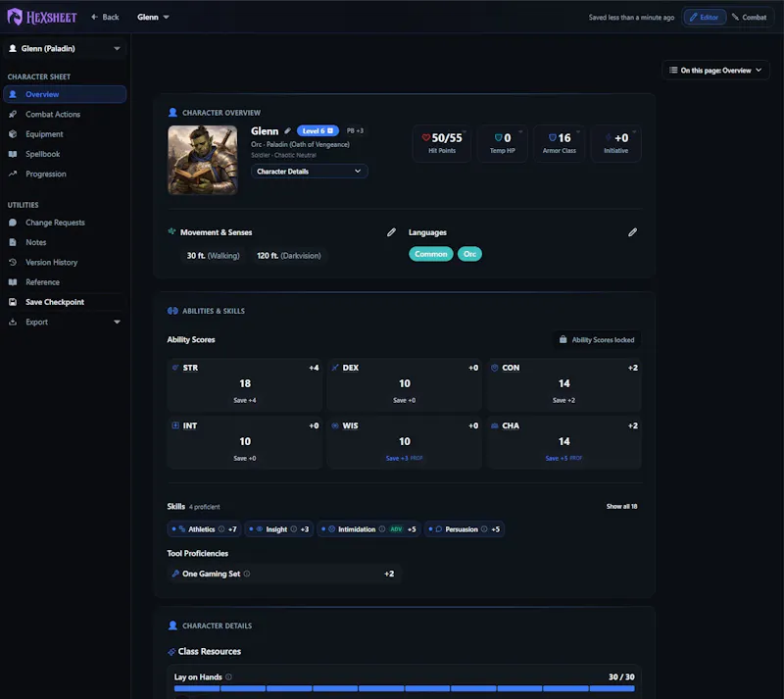784x699 pixels.
Task: Click the Temp HP shield icon
Action: click(x=498, y=137)
